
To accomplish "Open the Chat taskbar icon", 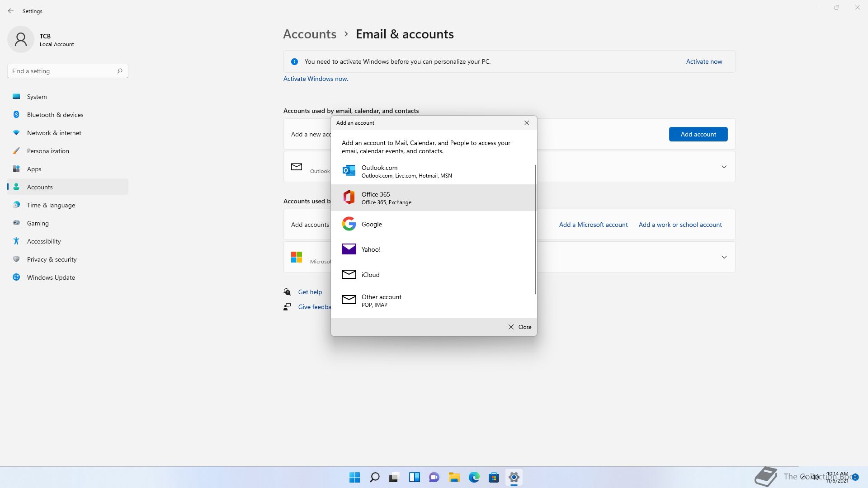I will coord(434,477).
